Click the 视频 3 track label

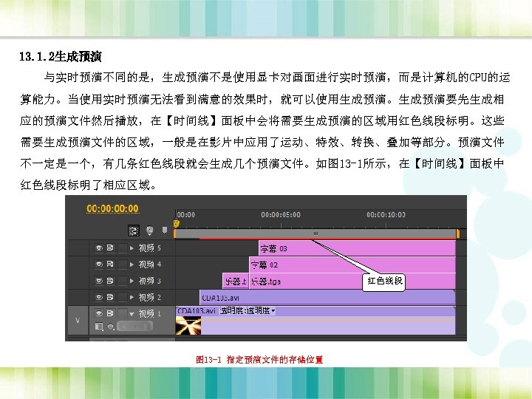pyautogui.click(x=149, y=282)
